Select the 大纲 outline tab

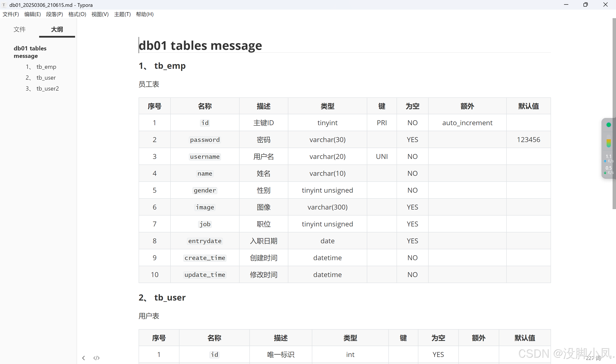tap(57, 29)
